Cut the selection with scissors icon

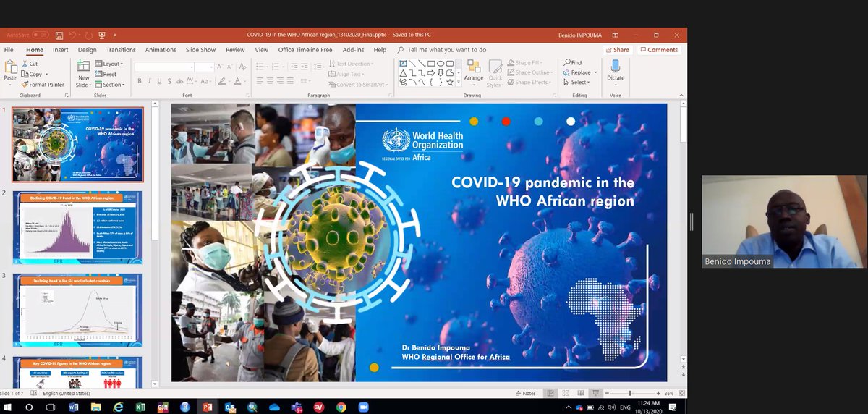(29, 64)
